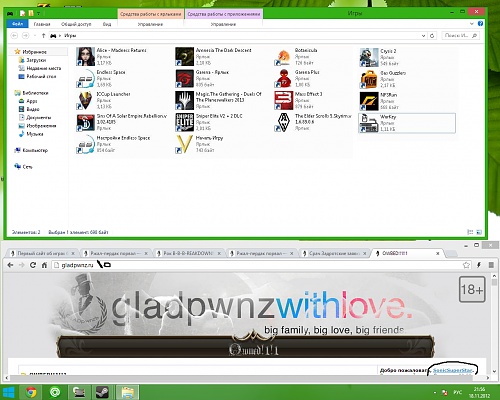Select the Garena Plus shortcut
Screen dimensions: 500x400
point(297,78)
